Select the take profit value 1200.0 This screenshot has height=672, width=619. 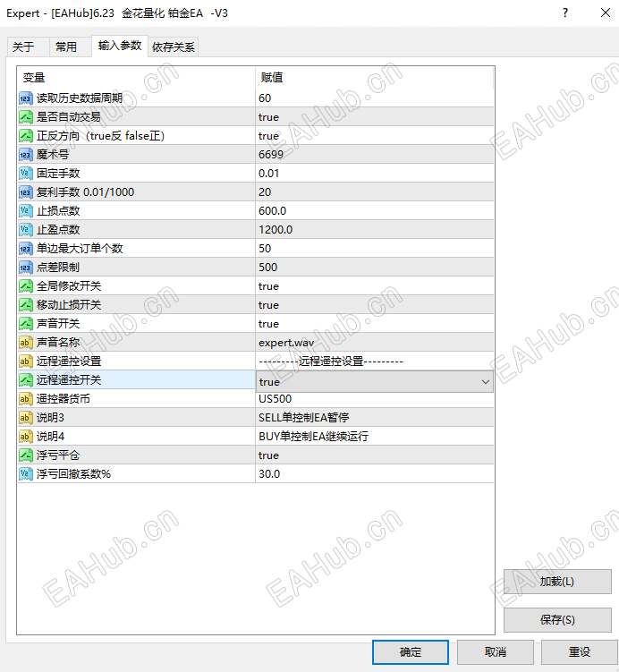coord(375,230)
